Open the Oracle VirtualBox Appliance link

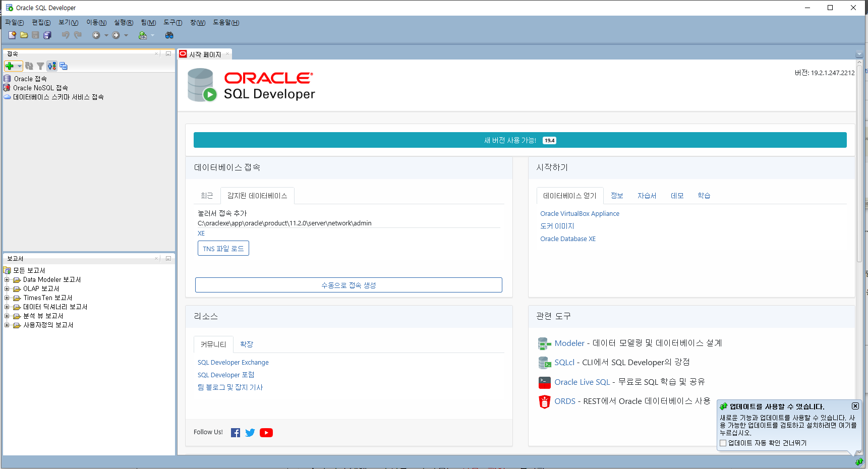[x=580, y=214]
